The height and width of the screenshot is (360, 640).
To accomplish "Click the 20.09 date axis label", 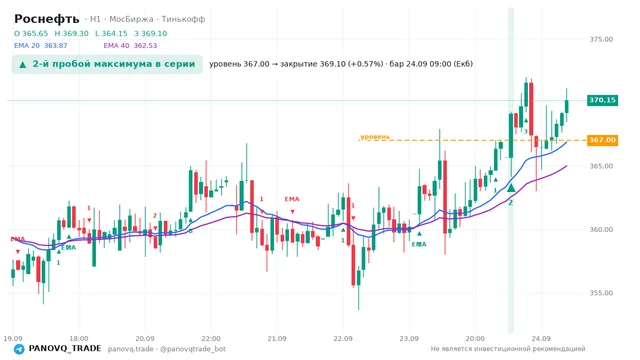I will (x=145, y=338).
